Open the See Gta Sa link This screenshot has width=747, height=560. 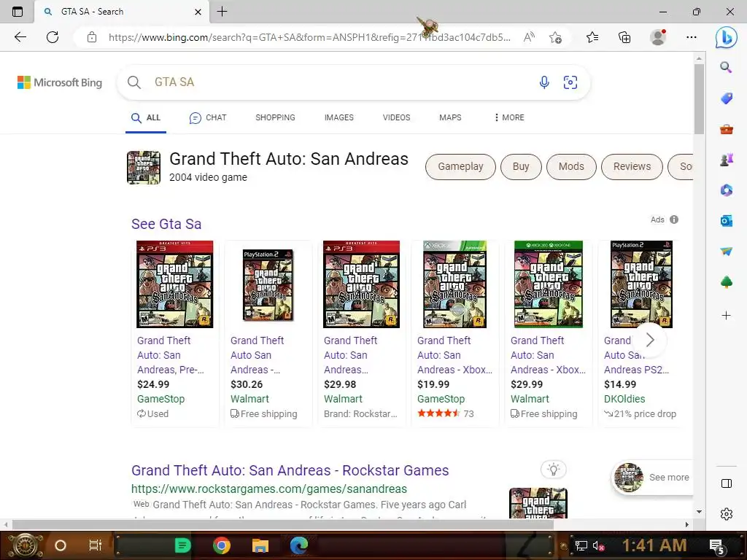tap(166, 224)
